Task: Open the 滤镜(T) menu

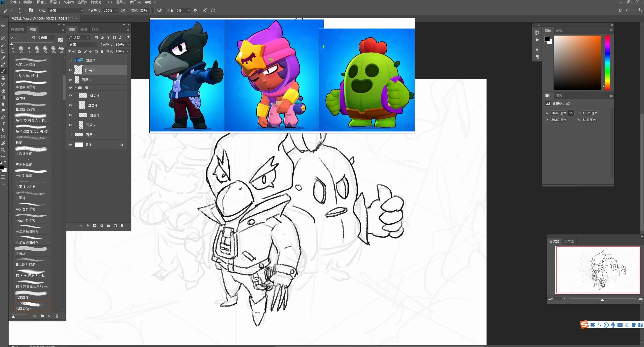Action: coord(96,2)
